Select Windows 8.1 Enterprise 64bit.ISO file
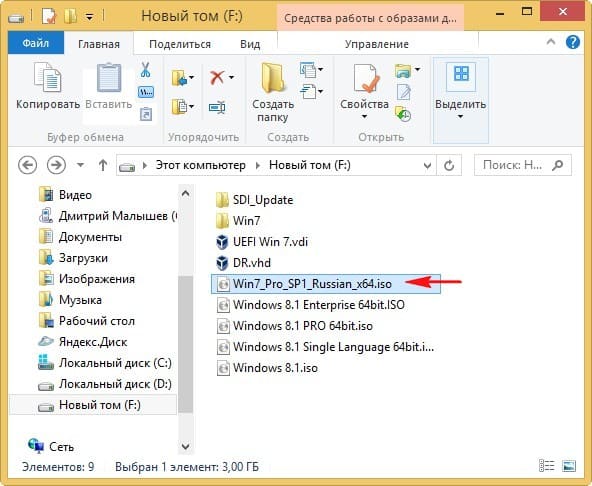 point(319,305)
